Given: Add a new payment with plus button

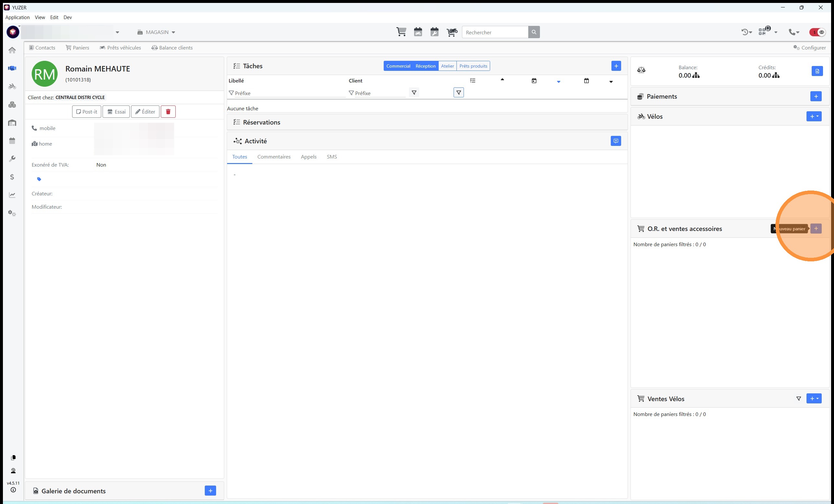Looking at the screenshot, I should pyautogui.click(x=816, y=96).
